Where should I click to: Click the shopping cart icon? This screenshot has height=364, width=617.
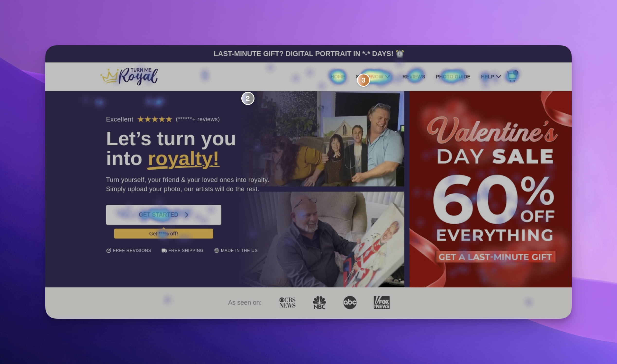coord(513,76)
